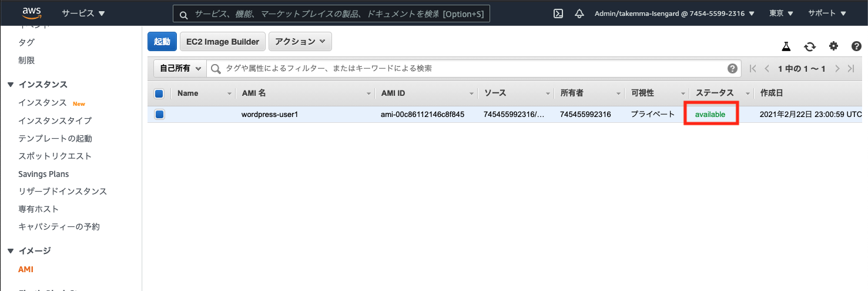Open table settings gear icon
Image resolution: width=868 pixels, height=291 pixels.
tap(833, 46)
